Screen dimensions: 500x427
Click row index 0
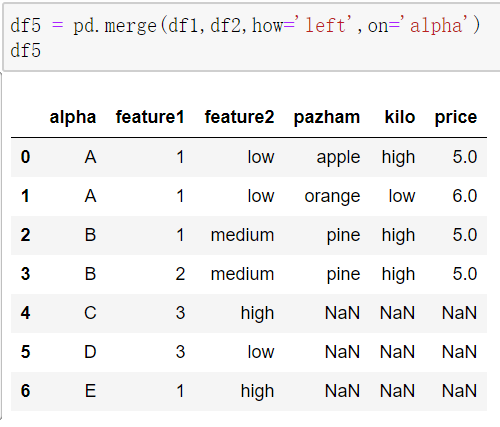click(26, 157)
